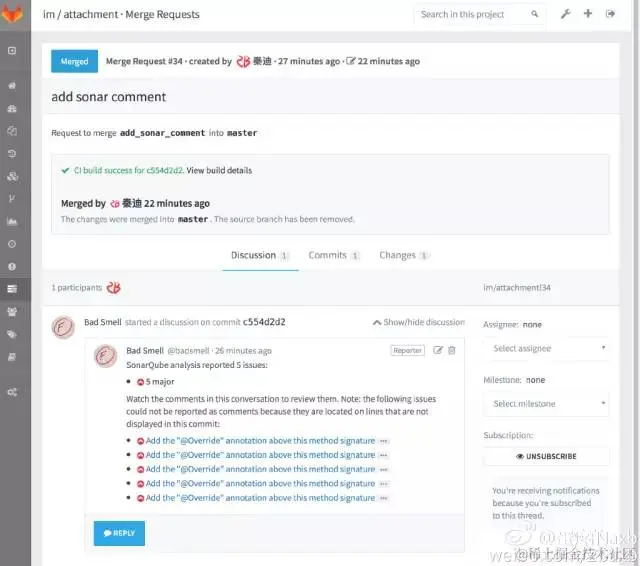Open the Select assignee dropdown
The width and height of the screenshot is (640, 566).
pos(547,348)
